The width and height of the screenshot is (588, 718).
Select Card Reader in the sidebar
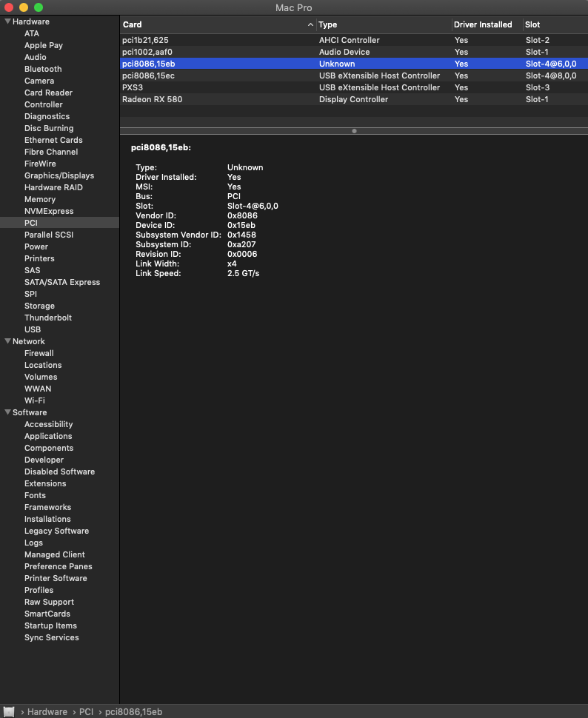point(48,93)
